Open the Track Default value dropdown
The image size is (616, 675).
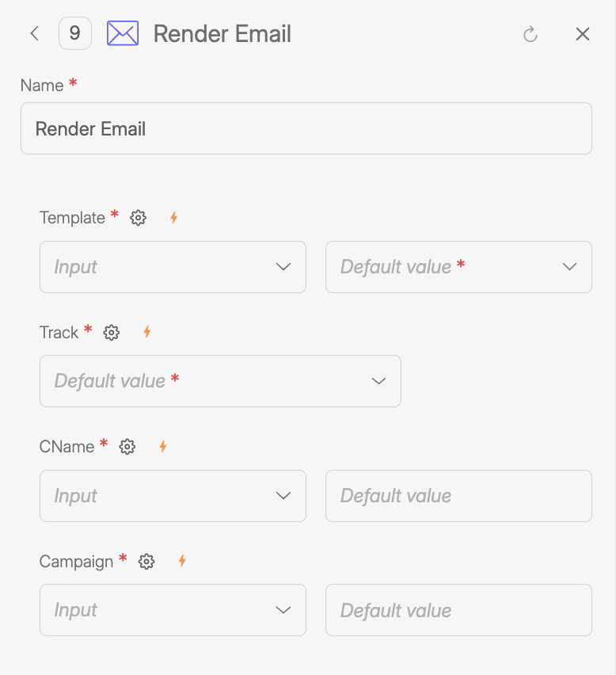220,381
